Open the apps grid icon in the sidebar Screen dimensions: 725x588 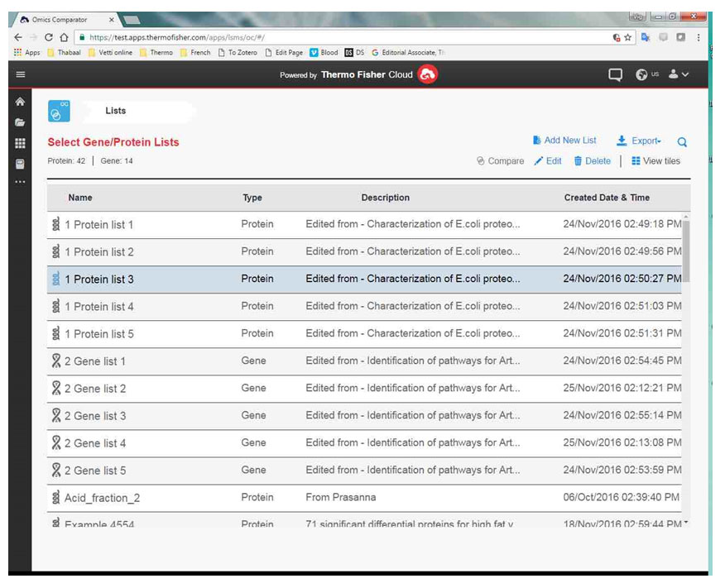(x=20, y=143)
